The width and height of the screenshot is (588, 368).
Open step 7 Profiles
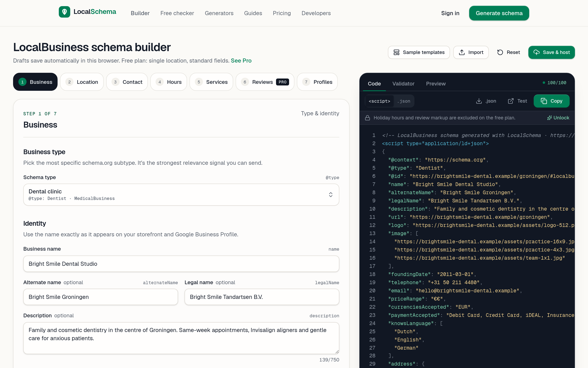pyautogui.click(x=317, y=82)
